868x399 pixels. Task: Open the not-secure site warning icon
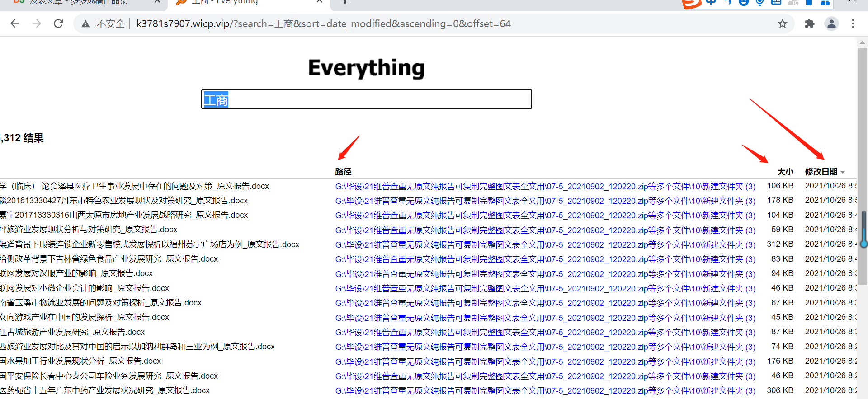point(85,24)
